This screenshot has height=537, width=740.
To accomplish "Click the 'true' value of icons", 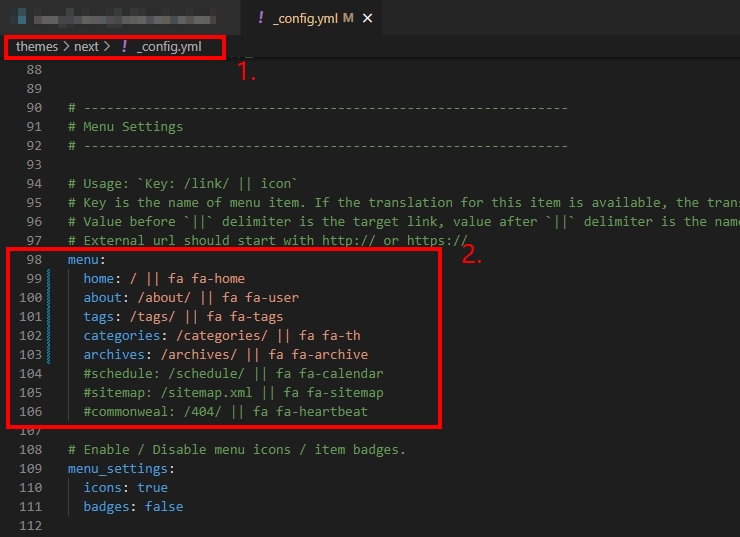I will pos(152,487).
